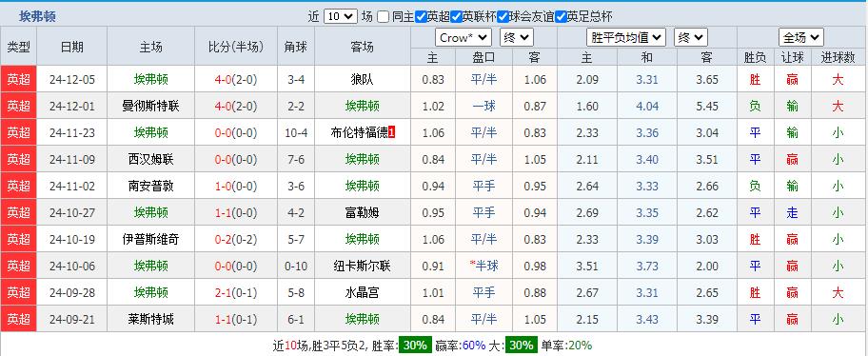The image size is (868, 356).
Task: Click the 0-10 corner count cell
Action: (x=296, y=266)
